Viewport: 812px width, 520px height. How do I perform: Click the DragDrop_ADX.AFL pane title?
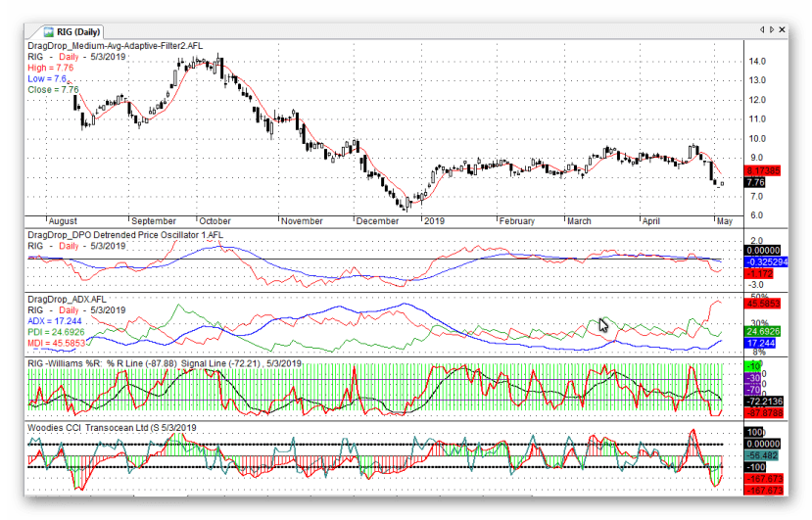tap(67, 300)
